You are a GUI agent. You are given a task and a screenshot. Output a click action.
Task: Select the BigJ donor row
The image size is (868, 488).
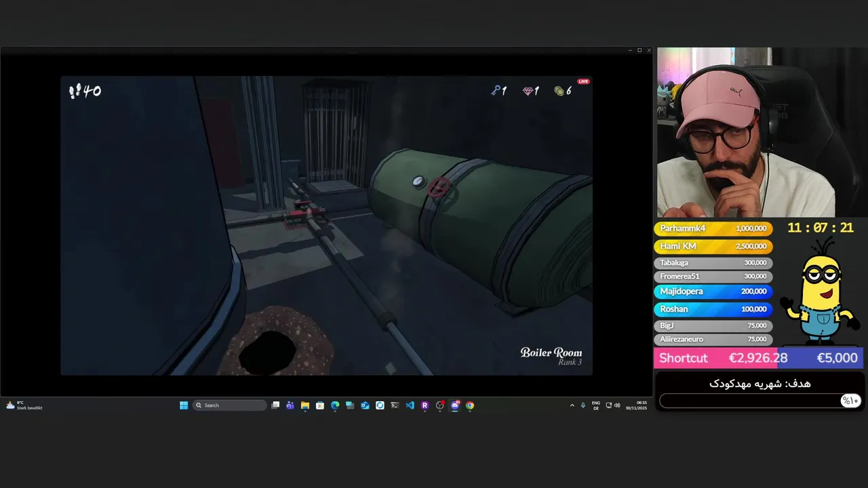point(713,325)
